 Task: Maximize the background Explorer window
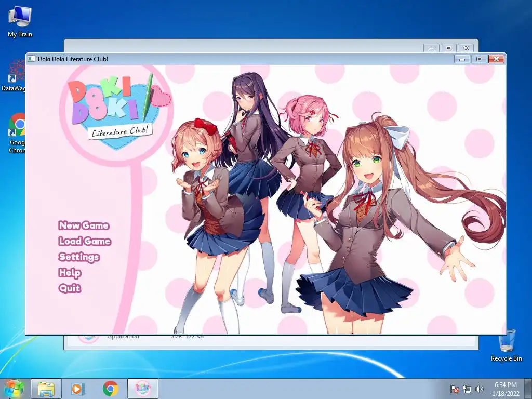448,48
